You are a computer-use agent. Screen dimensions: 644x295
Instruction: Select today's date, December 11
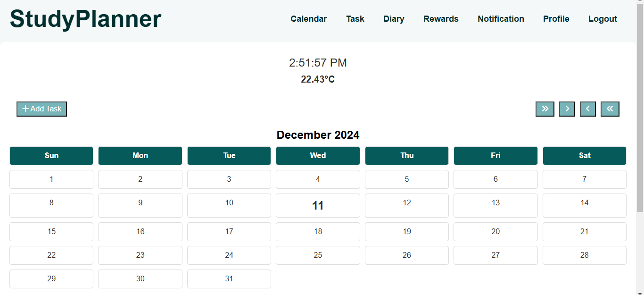tap(318, 205)
